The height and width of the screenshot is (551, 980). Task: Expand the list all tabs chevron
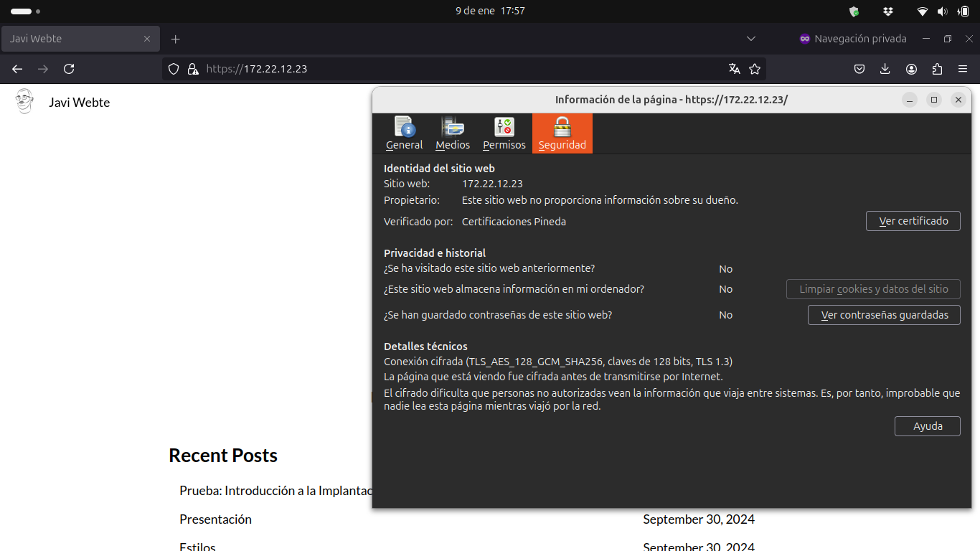pos(751,39)
